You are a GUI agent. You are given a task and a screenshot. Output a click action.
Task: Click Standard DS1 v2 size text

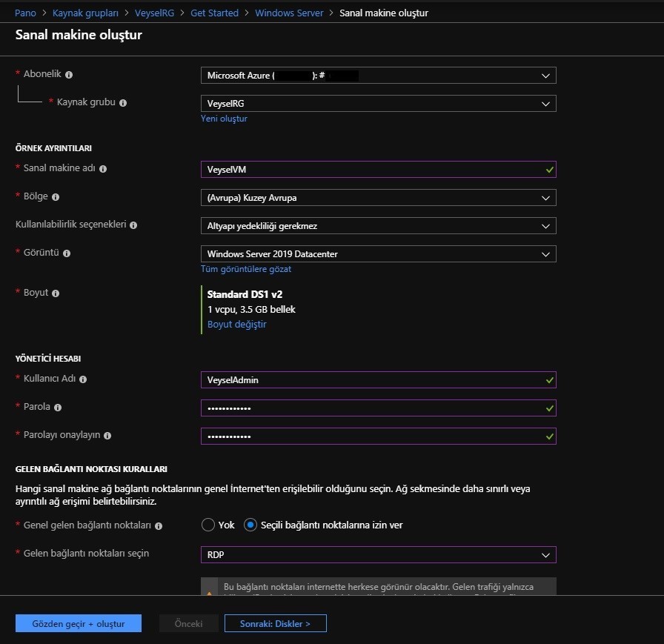[x=245, y=294]
